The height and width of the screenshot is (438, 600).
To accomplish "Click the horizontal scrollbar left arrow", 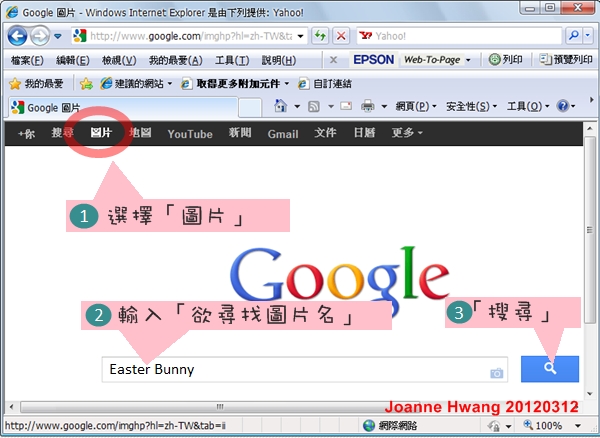I will click(x=11, y=407).
